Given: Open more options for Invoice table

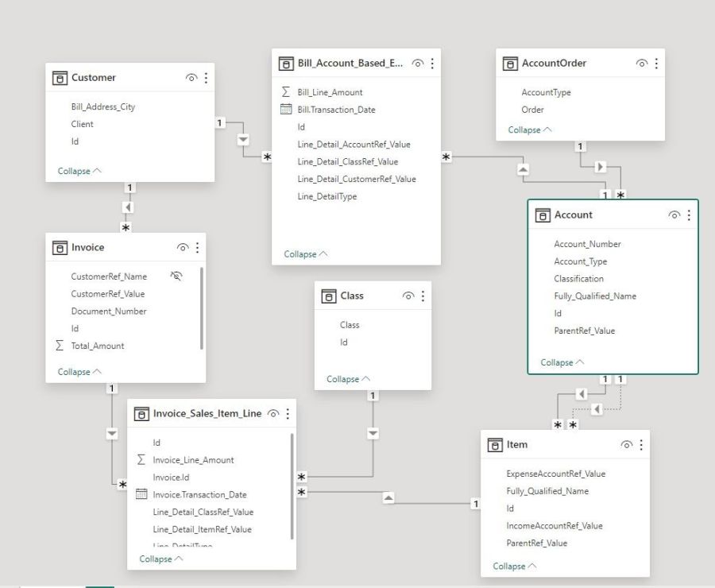Looking at the screenshot, I should pyautogui.click(x=198, y=248).
